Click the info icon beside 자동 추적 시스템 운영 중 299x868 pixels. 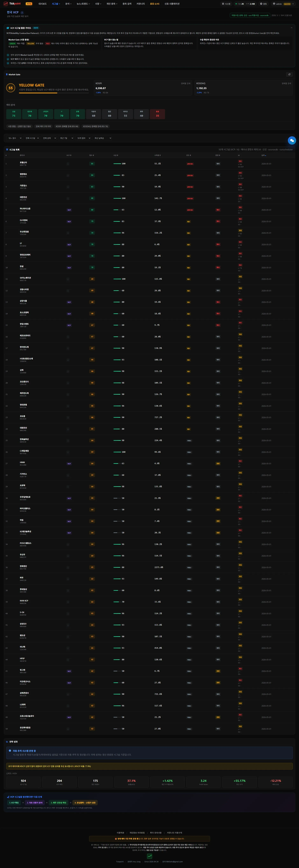(10, 750)
